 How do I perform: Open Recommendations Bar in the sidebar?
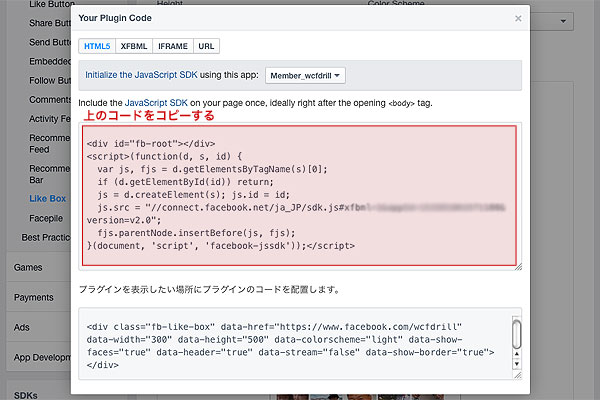[49, 174]
